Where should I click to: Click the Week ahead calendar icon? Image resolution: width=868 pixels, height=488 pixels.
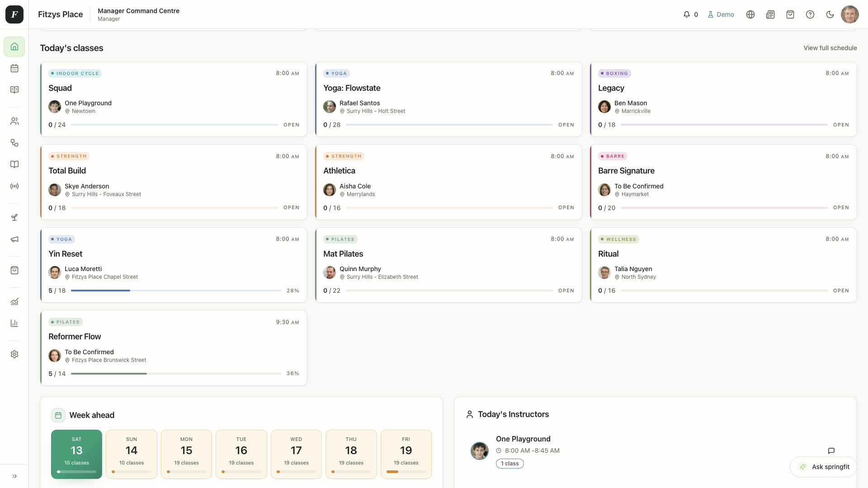tap(58, 415)
